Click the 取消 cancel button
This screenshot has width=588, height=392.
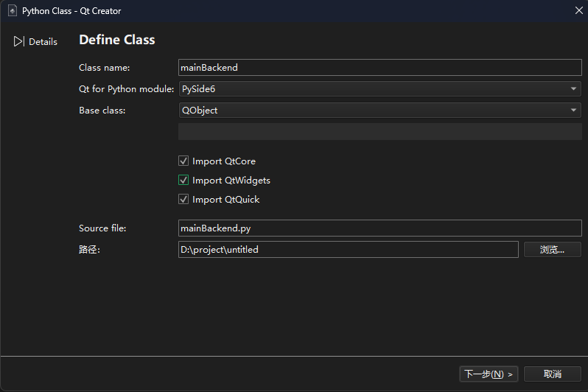(x=553, y=374)
